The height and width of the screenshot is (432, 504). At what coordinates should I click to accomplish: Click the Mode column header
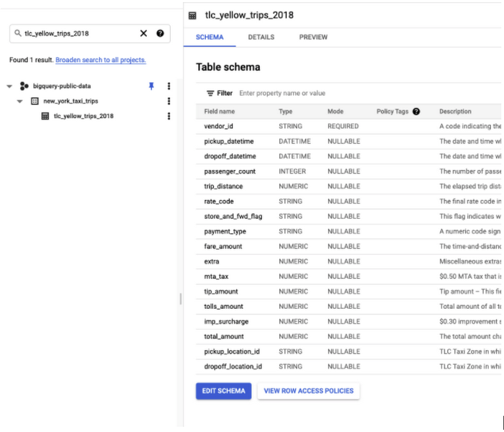coord(336,112)
